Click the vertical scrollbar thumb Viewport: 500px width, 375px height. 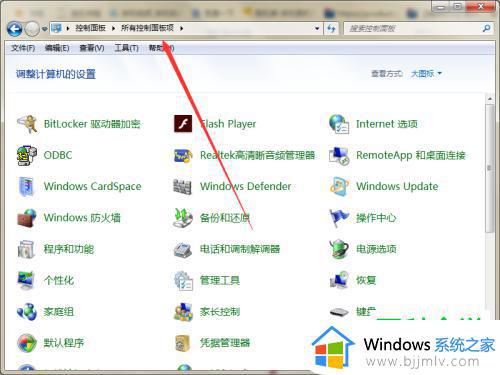tap(489, 168)
